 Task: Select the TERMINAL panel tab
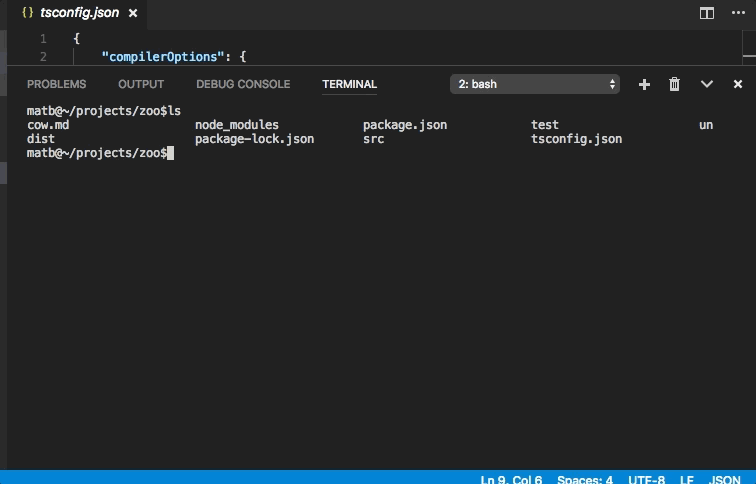click(x=350, y=84)
